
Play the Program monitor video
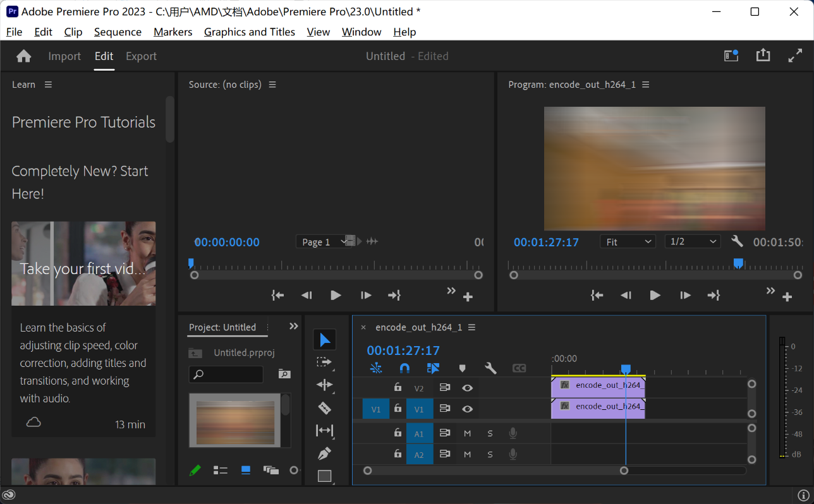tap(655, 295)
